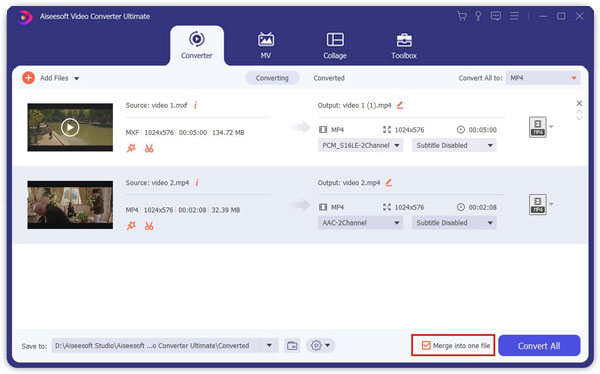Click the Convert All button
Screen dimensions: 600x374
click(539, 346)
